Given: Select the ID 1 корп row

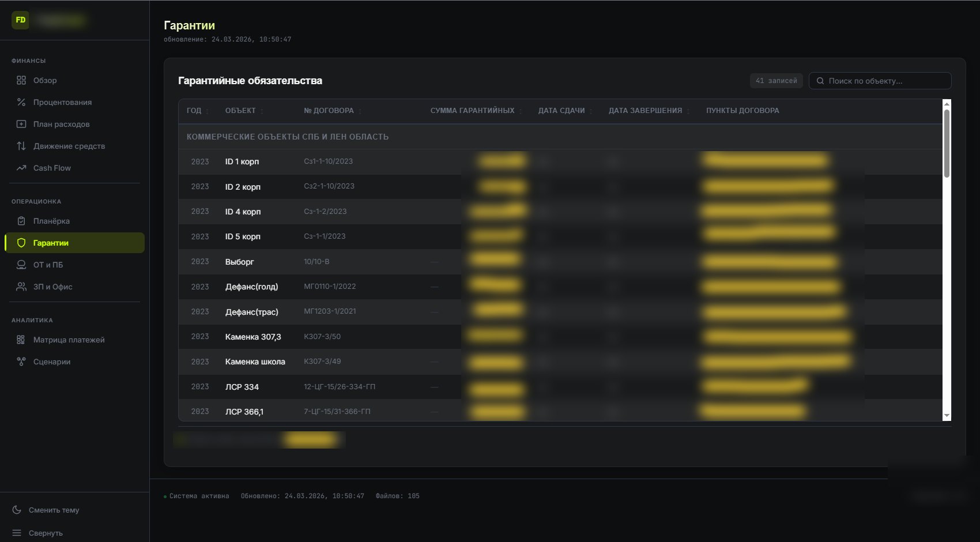Looking at the screenshot, I should [x=560, y=161].
